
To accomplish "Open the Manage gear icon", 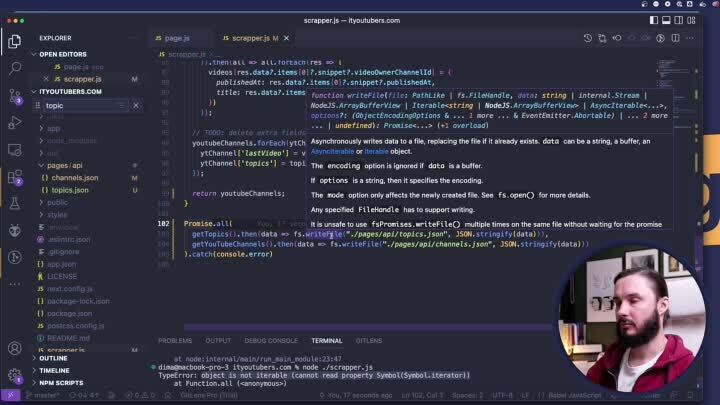I will pyautogui.click(x=15, y=375).
